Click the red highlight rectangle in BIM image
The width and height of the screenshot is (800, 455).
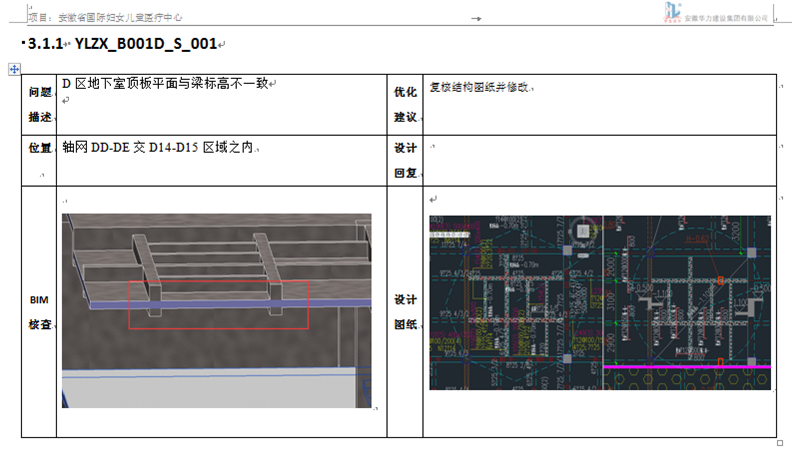[x=218, y=304]
